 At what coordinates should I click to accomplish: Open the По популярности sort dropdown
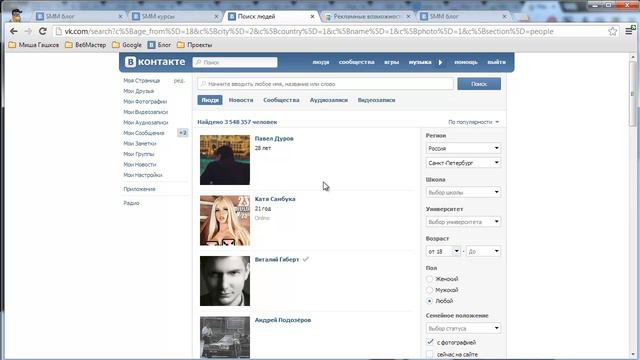pos(473,122)
